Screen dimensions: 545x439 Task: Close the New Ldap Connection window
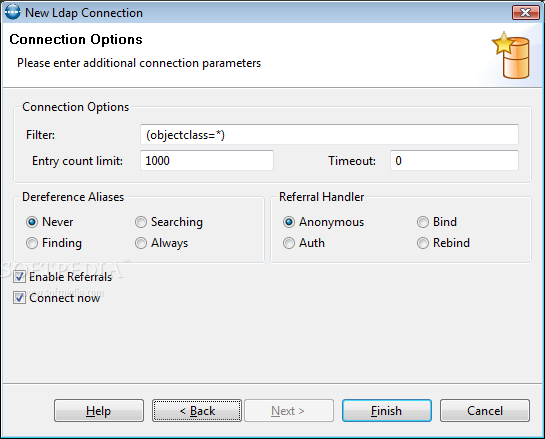point(526,13)
